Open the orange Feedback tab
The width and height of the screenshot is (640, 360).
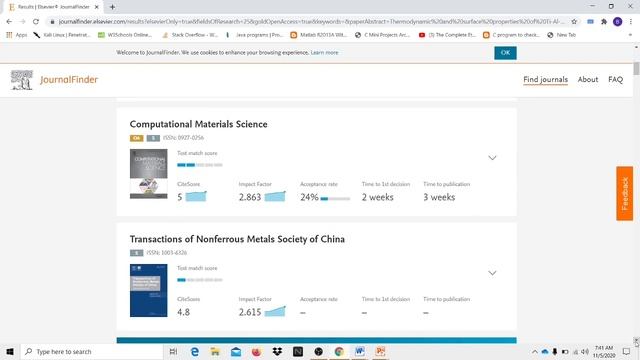coord(624,193)
